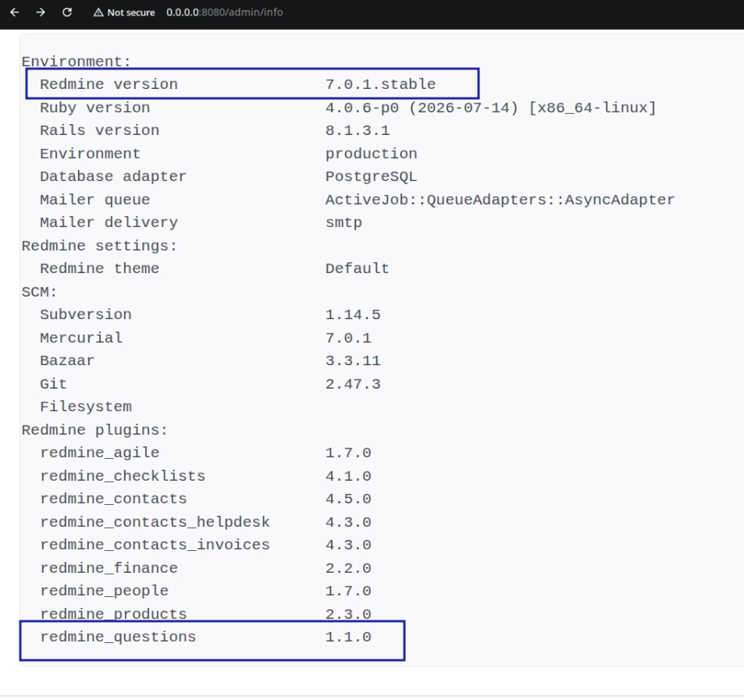Screen dimensions: 744x700
Task: Click the 'Rails version' label
Action: click(100, 130)
